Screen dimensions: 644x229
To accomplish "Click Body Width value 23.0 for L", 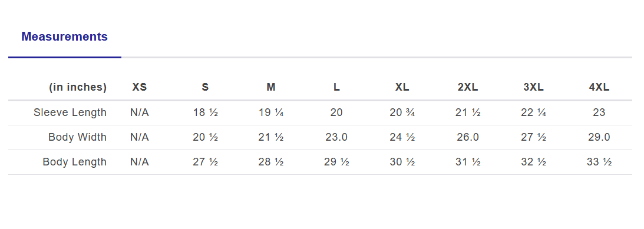I will point(336,137).
